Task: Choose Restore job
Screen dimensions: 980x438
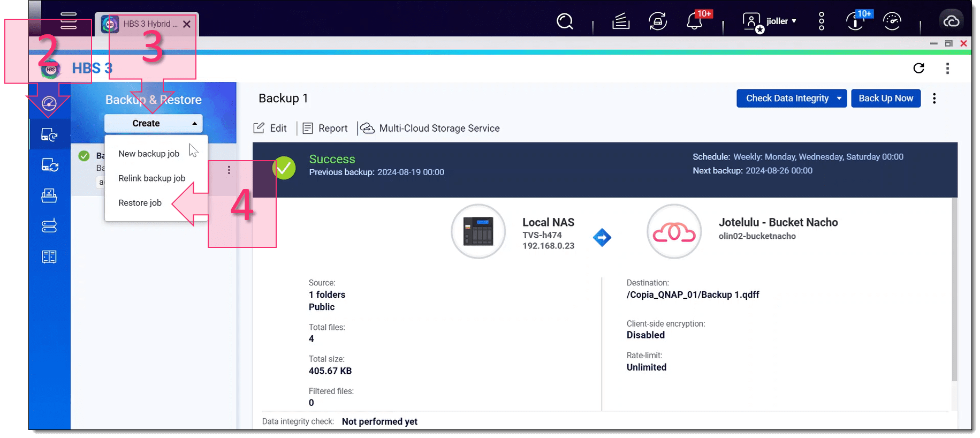Action: click(x=140, y=203)
